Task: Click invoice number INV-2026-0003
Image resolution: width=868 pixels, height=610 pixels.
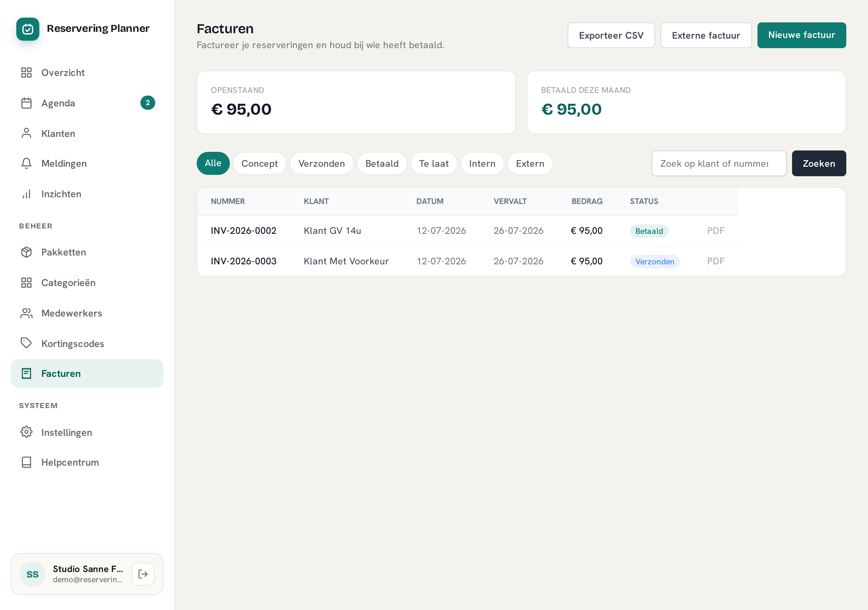Action: 243,261
